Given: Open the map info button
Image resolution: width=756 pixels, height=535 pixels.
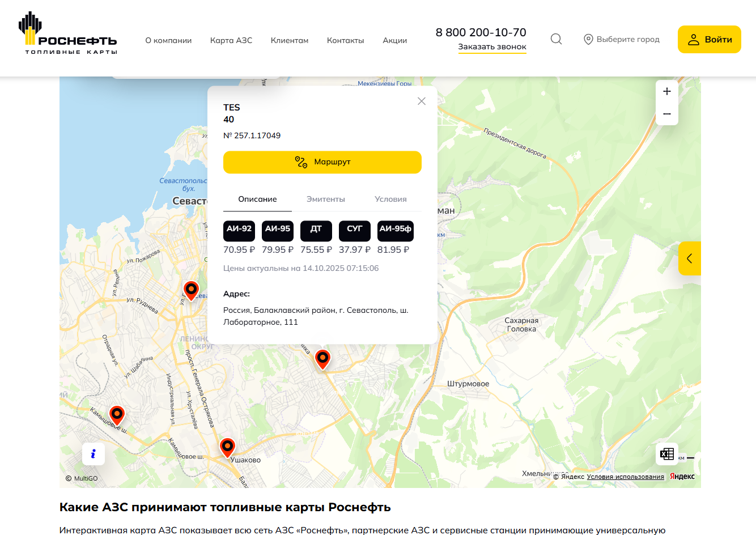Looking at the screenshot, I should pyautogui.click(x=94, y=454).
